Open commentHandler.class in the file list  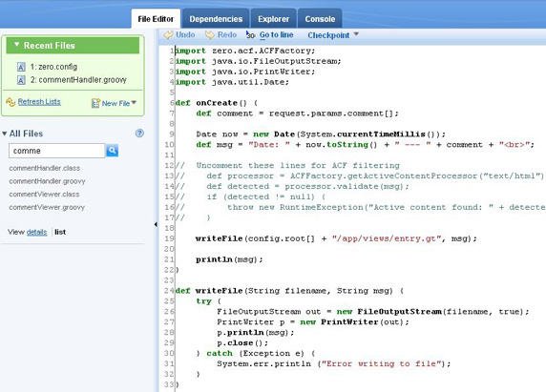(45, 168)
